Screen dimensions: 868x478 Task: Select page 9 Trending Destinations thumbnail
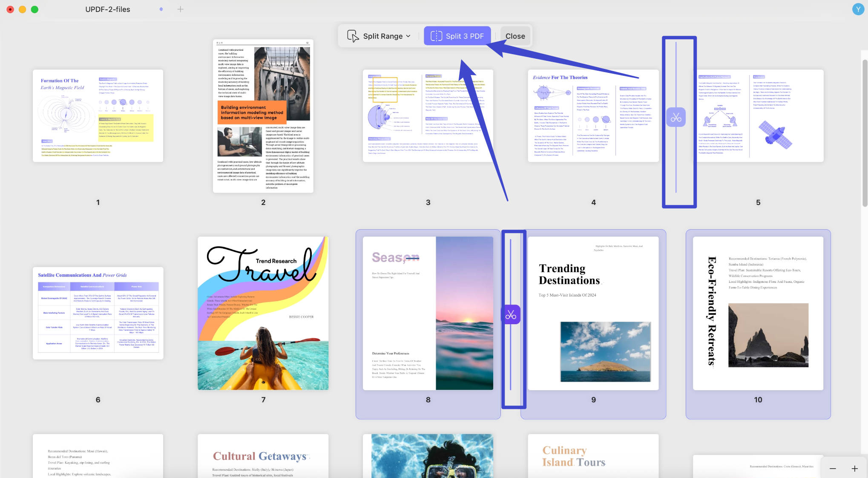point(593,313)
